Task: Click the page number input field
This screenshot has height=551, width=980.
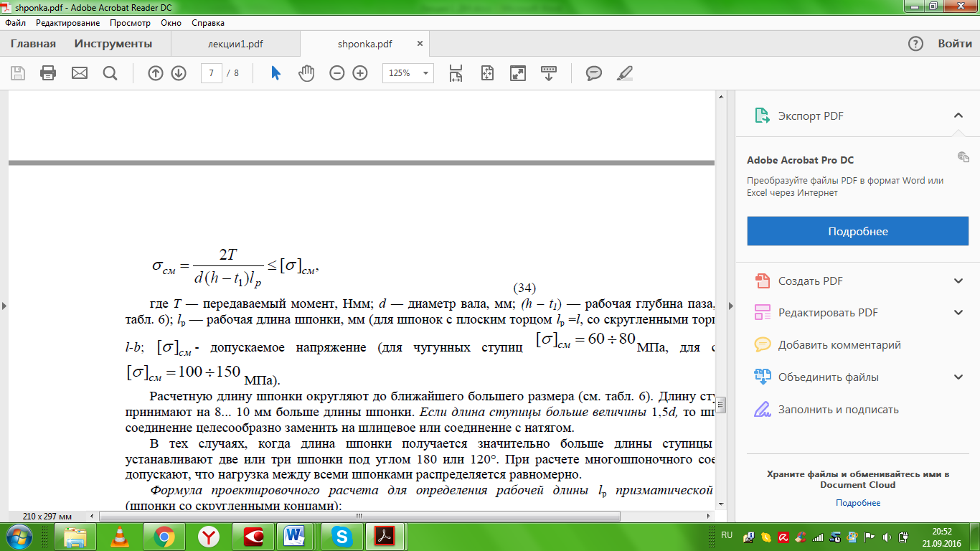Action: click(212, 73)
